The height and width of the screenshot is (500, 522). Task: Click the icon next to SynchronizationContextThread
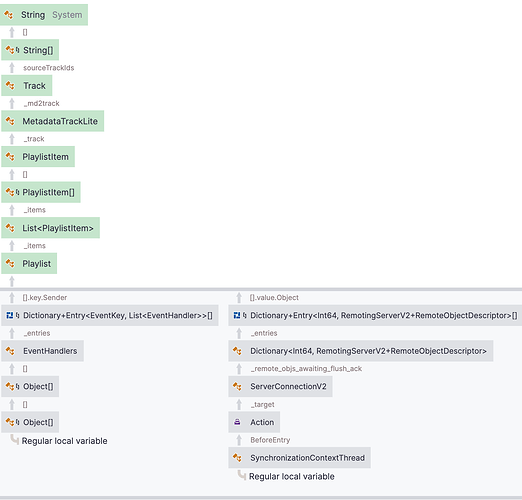point(237,458)
